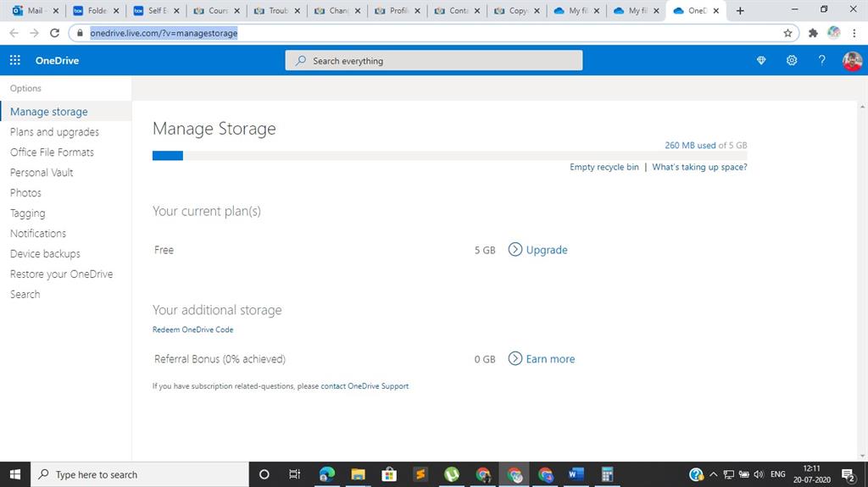Open Microsoft Store from the taskbar
The width and height of the screenshot is (868, 487).
click(x=389, y=474)
